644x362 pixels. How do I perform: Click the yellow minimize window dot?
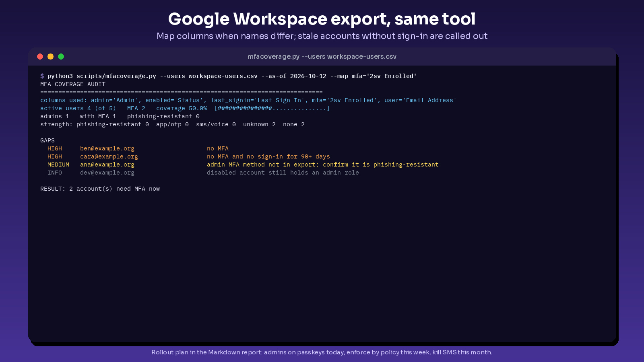50,56
